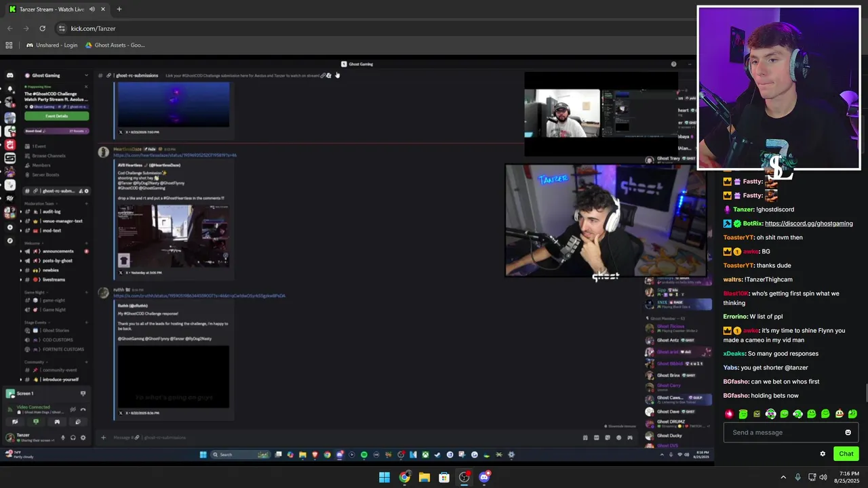Disconnect from Discord voice call
This screenshot has width=868, height=488.
point(83,409)
